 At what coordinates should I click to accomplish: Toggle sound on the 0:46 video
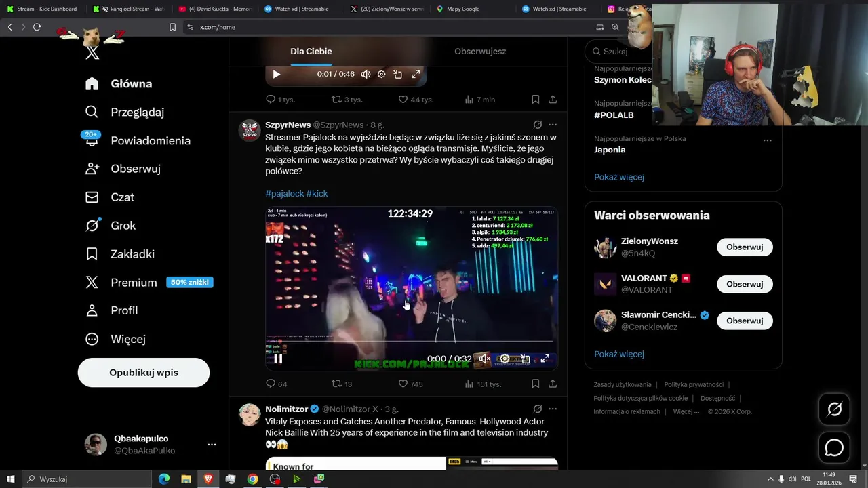[366, 75]
